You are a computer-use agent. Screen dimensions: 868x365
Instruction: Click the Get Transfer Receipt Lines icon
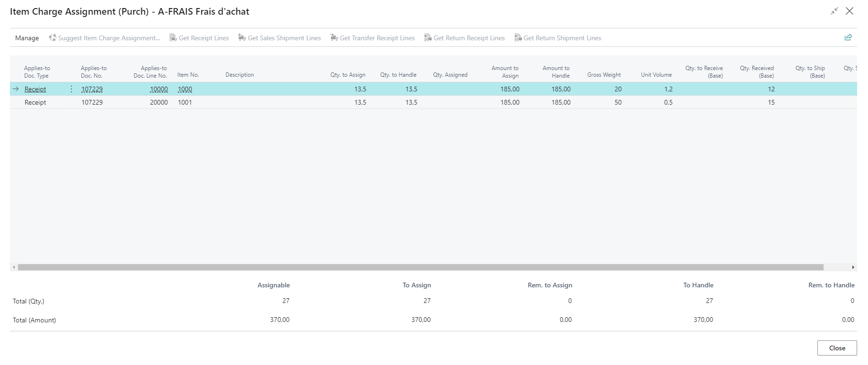click(x=334, y=38)
